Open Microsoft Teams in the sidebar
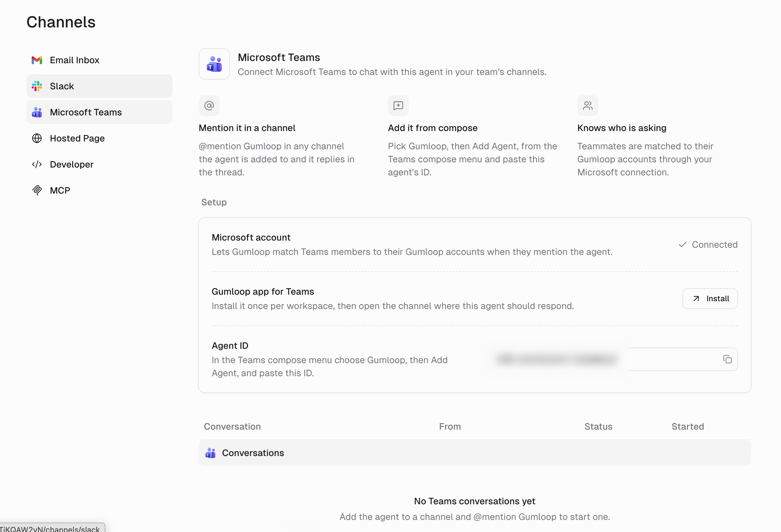The image size is (781, 532). pyautogui.click(x=99, y=112)
